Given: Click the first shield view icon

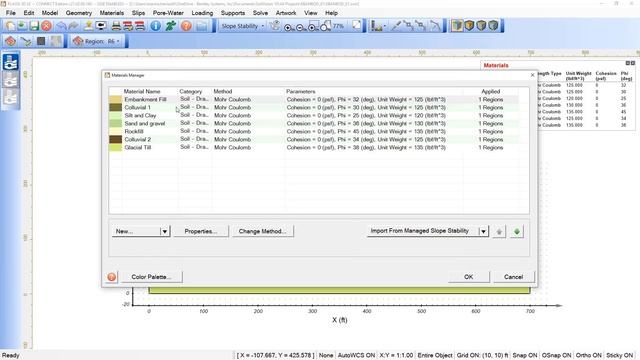Looking at the screenshot, I should tap(457, 26).
